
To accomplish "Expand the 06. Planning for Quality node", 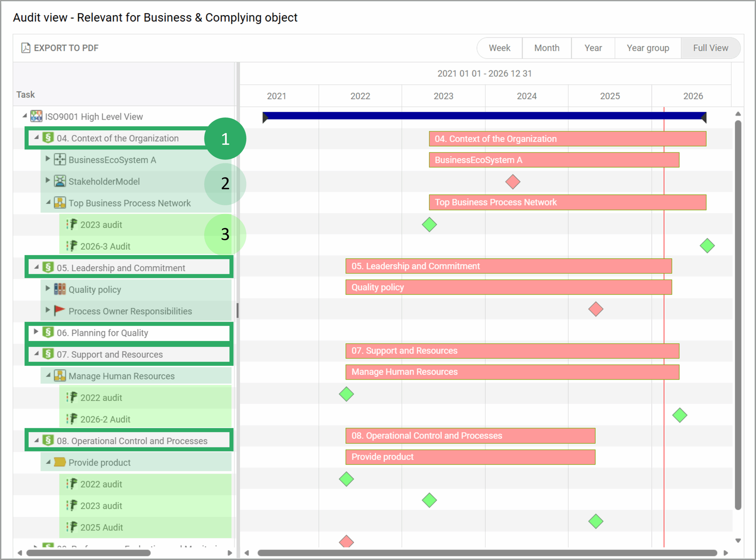I will (36, 332).
